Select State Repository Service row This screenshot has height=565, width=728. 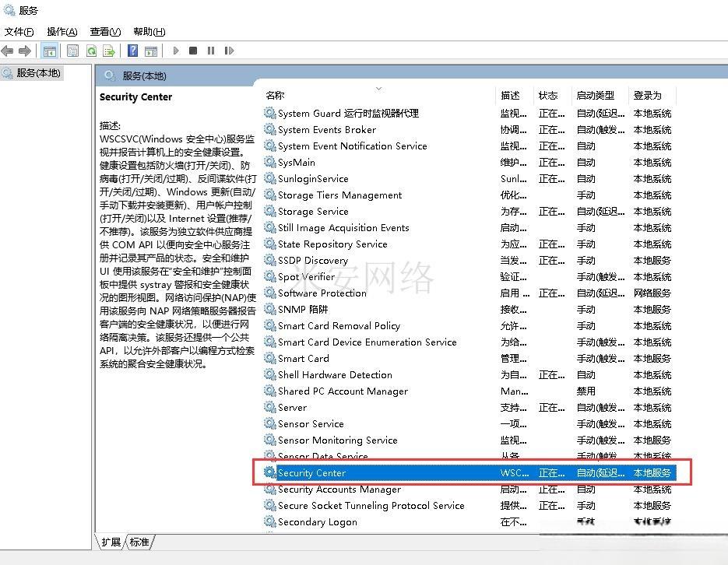332,244
